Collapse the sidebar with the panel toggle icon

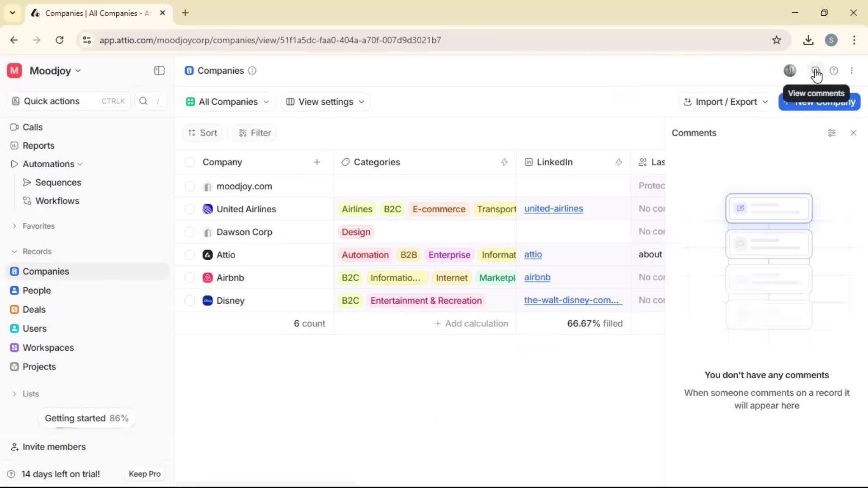click(159, 70)
